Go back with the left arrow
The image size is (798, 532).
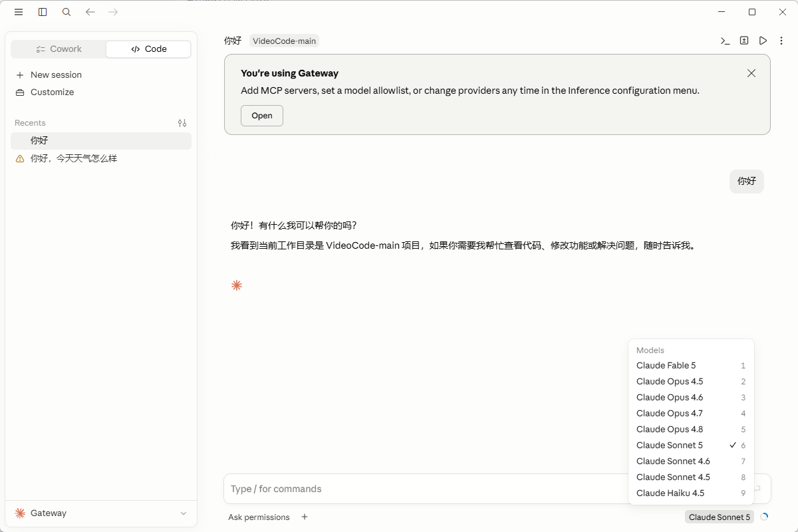point(90,12)
